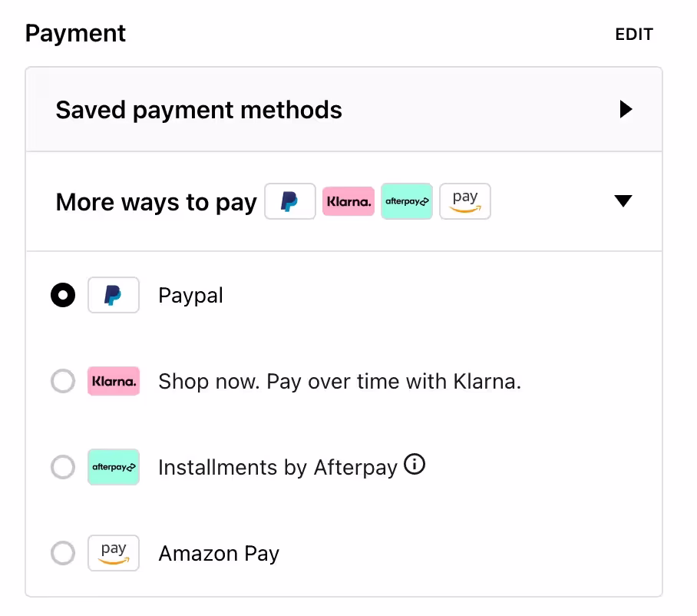Image resolution: width=697 pixels, height=616 pixels.
Task: Click the Installments by Afterpay label
Action: (278, 468)
